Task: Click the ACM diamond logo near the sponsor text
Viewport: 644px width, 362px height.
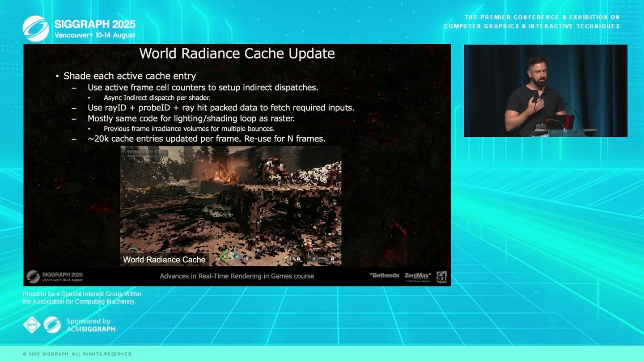Action: (32, 325)
